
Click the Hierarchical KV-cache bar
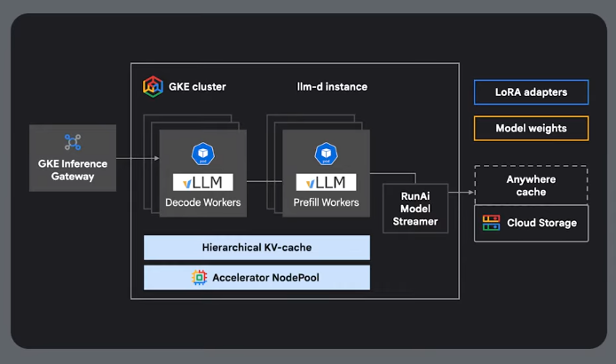(257, 247)
